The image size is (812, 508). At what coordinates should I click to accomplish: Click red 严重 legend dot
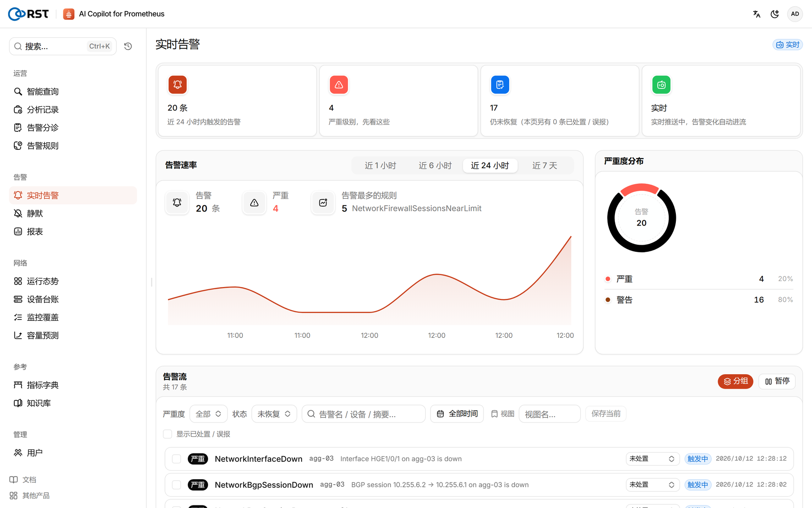(x=608, y=279)
